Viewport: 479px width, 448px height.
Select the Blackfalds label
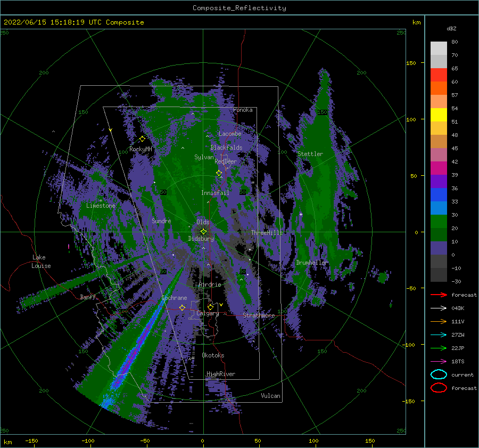(x=226, y=148)
